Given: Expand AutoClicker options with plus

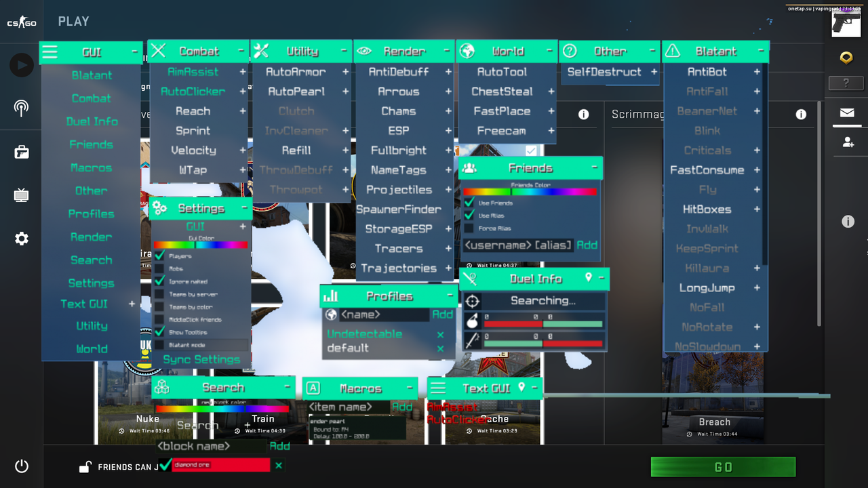Looking at the screenshot, I should [x=243, y=91].
